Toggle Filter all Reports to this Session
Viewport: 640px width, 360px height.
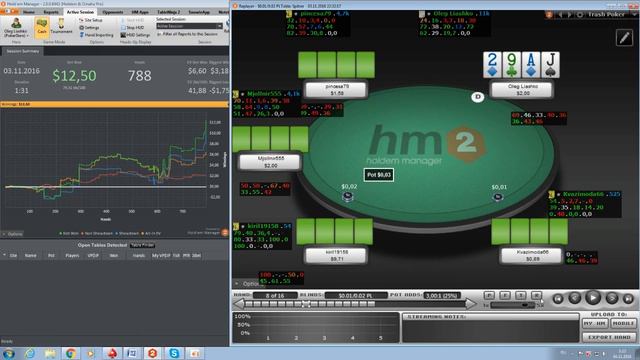pos(188,34)
